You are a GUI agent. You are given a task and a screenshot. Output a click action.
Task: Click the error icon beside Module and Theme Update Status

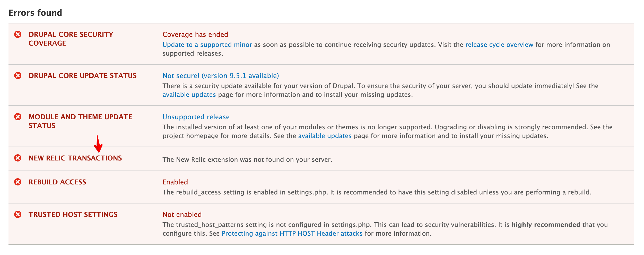point(17,117)
